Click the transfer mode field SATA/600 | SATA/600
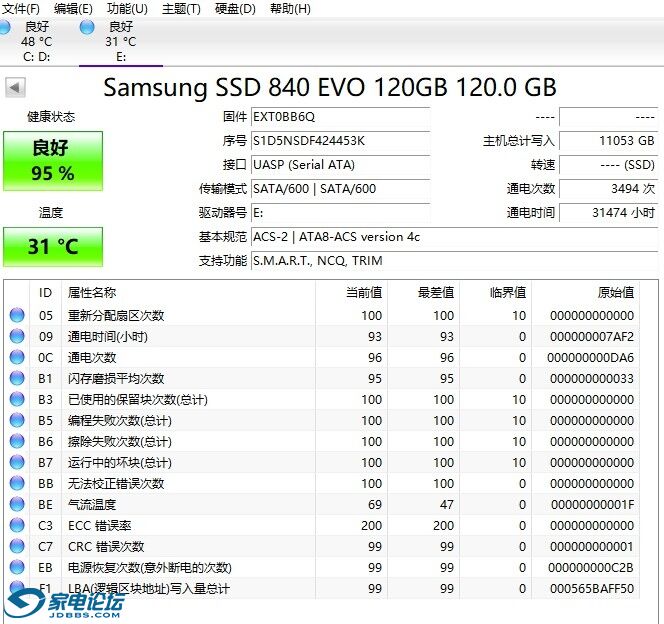The image size is (664, 624). click(340, 189)
